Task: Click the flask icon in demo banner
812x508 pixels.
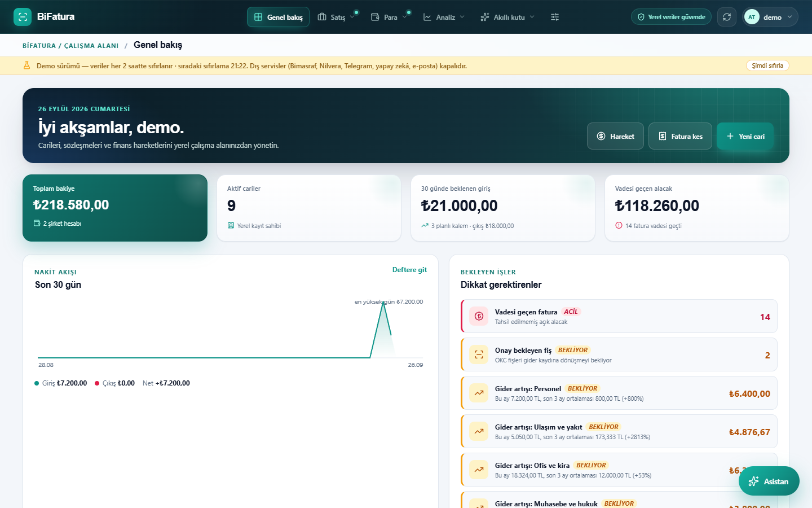Action: pos(27,65)
